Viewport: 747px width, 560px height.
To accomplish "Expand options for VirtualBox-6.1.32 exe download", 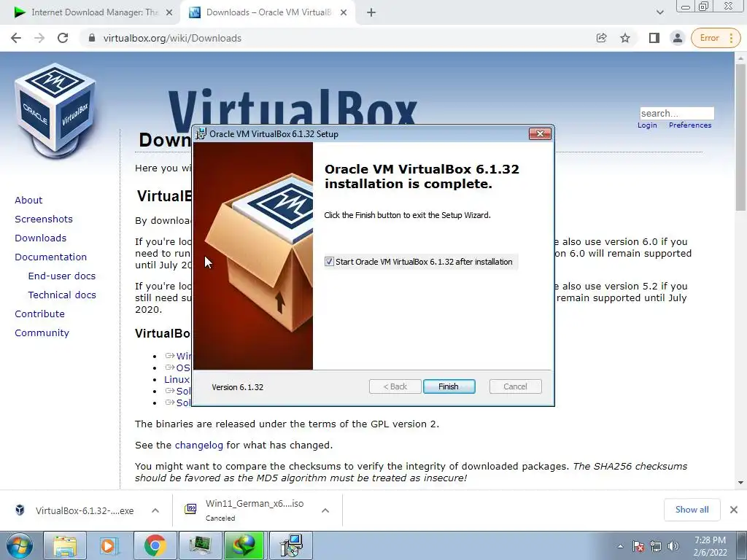I will (x=155, y=510).
